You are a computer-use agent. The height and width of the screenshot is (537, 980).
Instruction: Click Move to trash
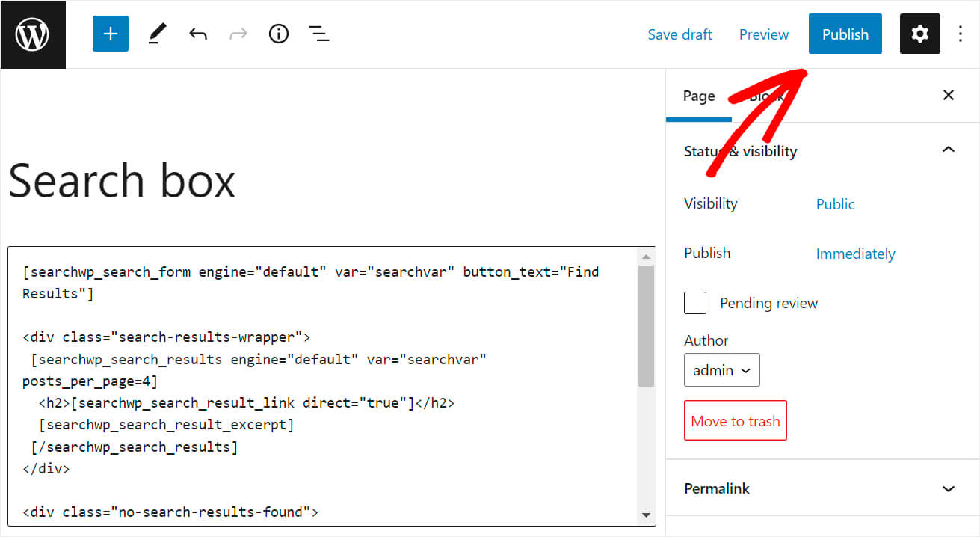(735, 420)
